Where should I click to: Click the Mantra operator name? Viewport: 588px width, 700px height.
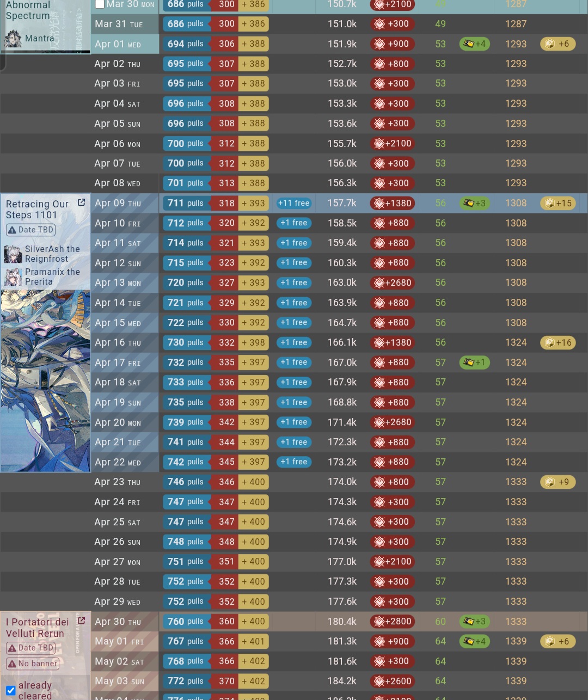click(40, 39)
